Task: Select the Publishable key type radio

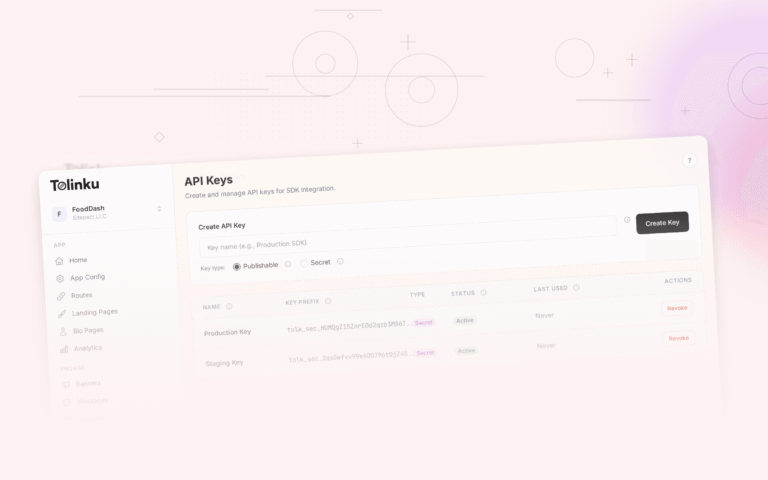Action: click(237, 266)
